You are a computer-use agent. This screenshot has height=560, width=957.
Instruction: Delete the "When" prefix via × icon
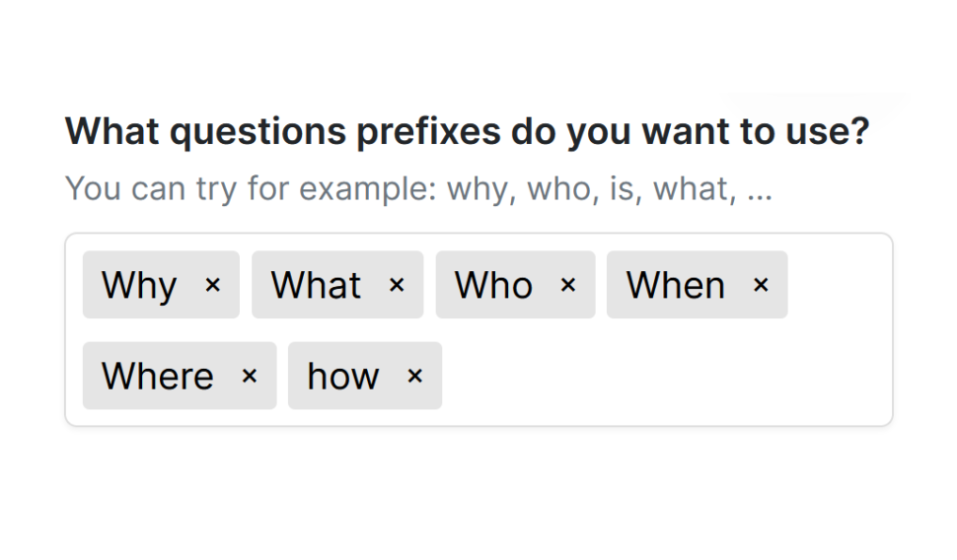(761, 285)
